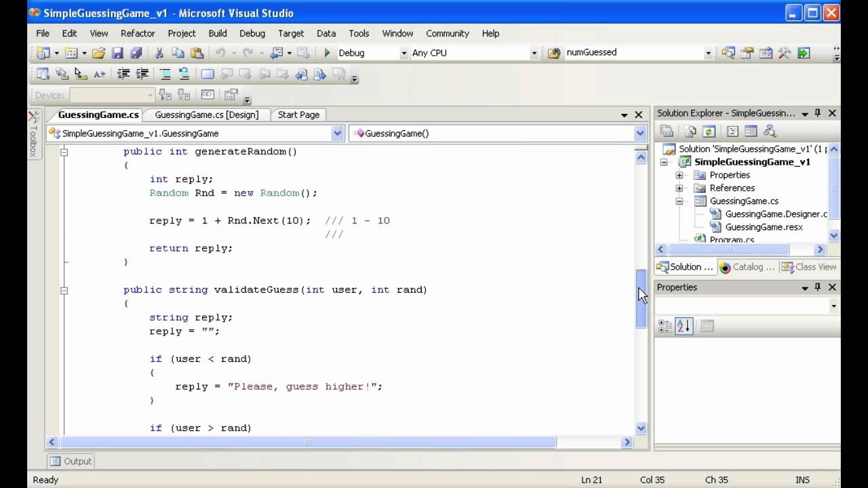
Task: Click the Decrease Line Indent icon
Action: (123, 74)
